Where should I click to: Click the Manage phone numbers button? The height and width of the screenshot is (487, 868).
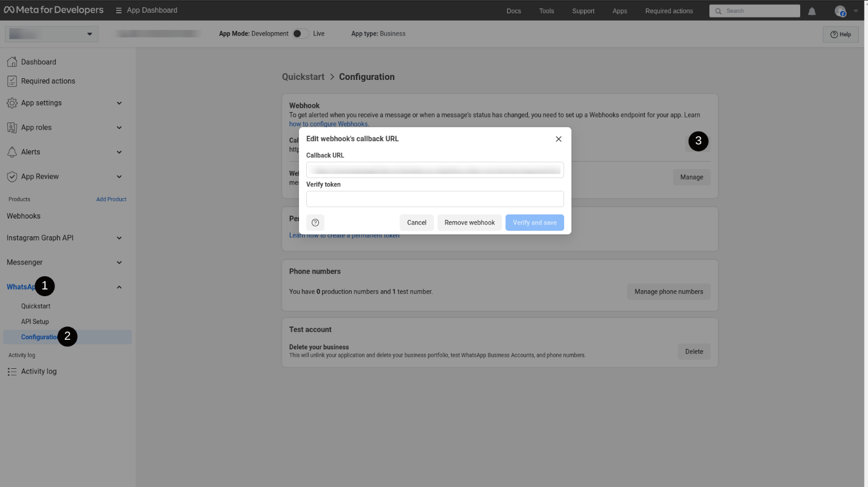669,291
